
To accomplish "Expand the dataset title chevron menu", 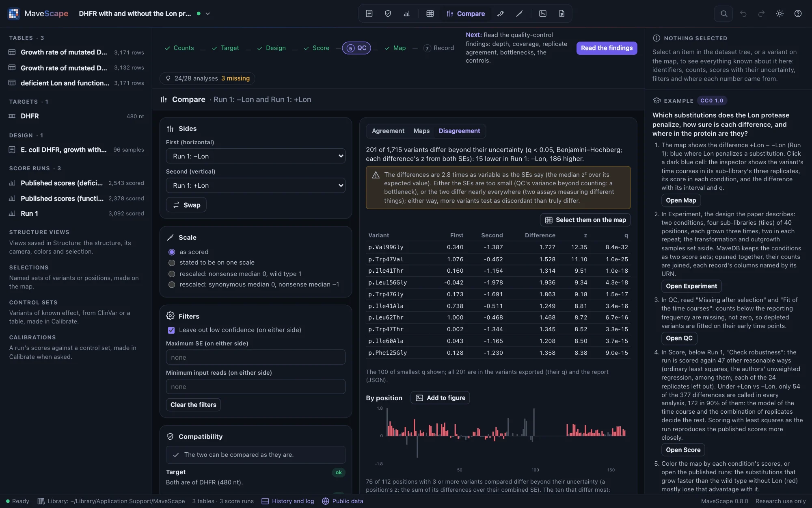I will (208, 13).
